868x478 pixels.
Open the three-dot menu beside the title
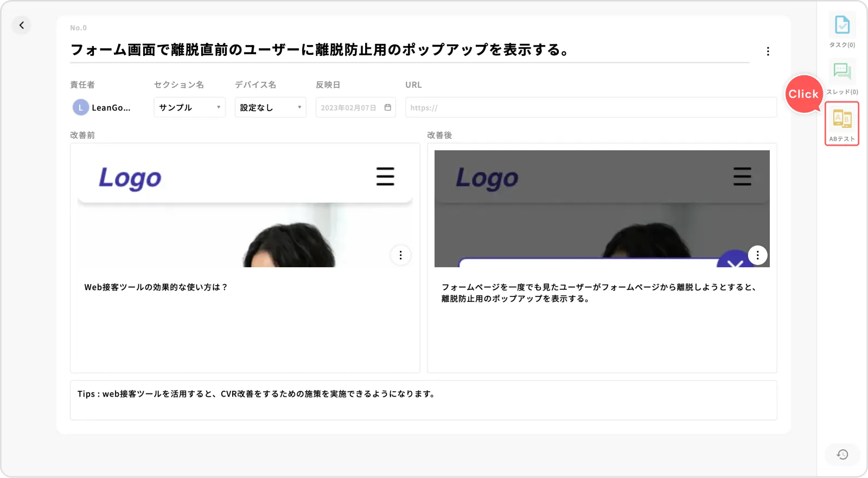[768, 51]
